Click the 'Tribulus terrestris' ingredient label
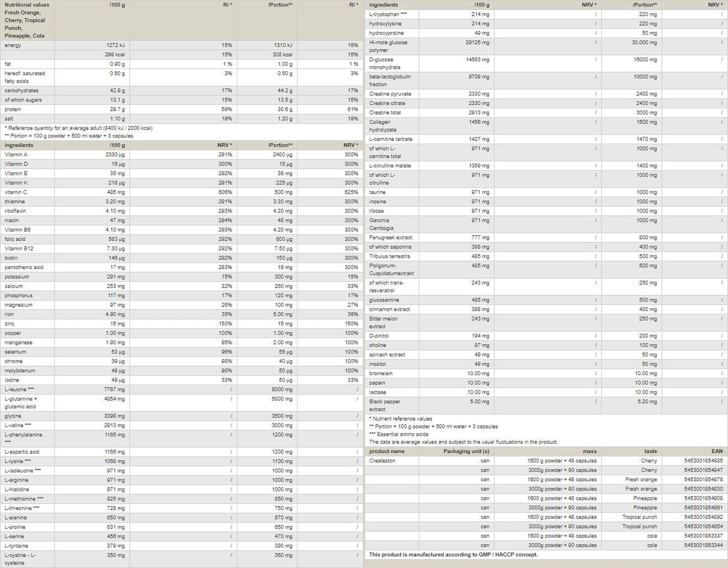 click(x=390, y=256)
